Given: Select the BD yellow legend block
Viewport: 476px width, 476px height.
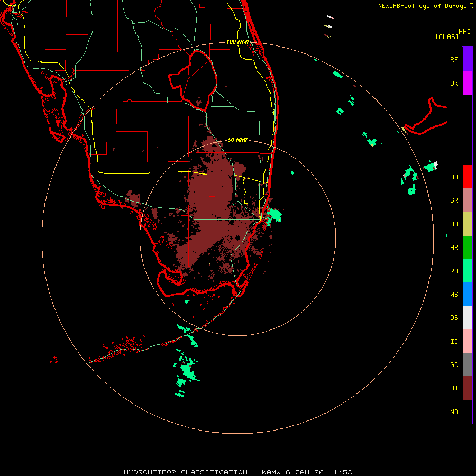Looking at the screenshot, I should pyautogui.click(x=467, y=224).
